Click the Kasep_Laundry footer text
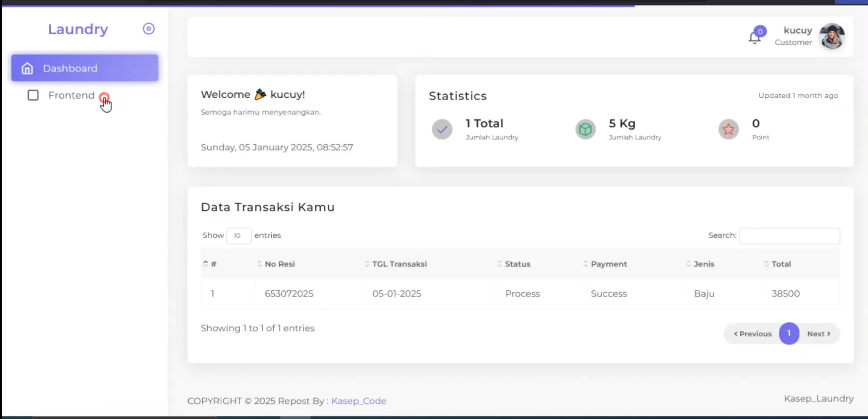 pyautogui.click(x=819, y=399)
